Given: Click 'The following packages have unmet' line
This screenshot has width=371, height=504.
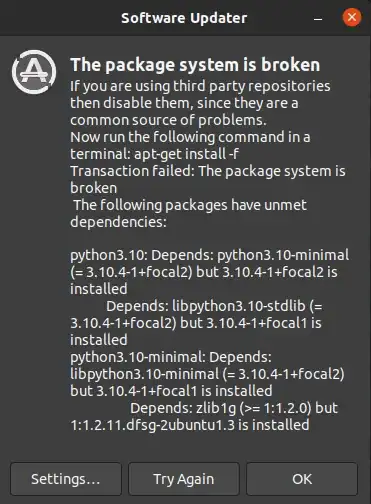Looking at the screenshot, I should pos(190,205).
